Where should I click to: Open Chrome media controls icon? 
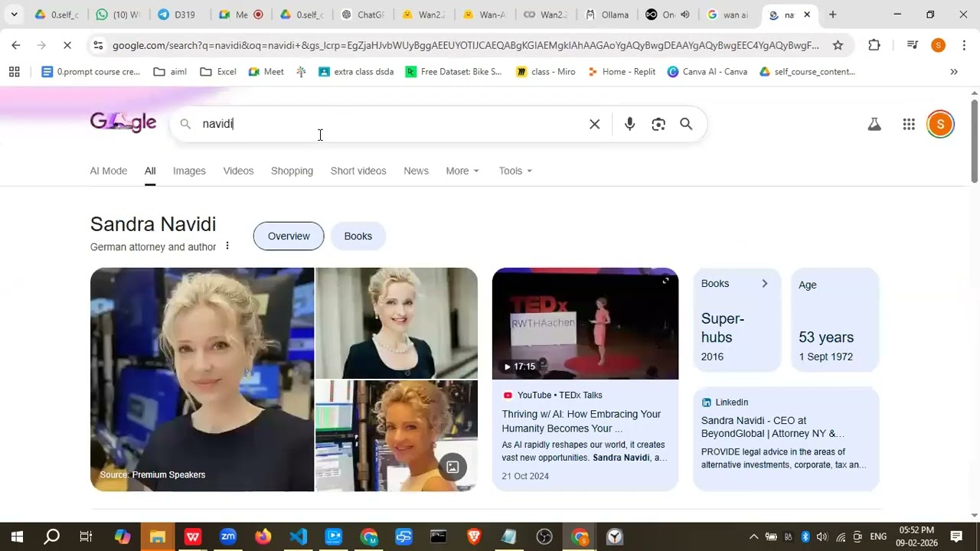click(912, 45)
